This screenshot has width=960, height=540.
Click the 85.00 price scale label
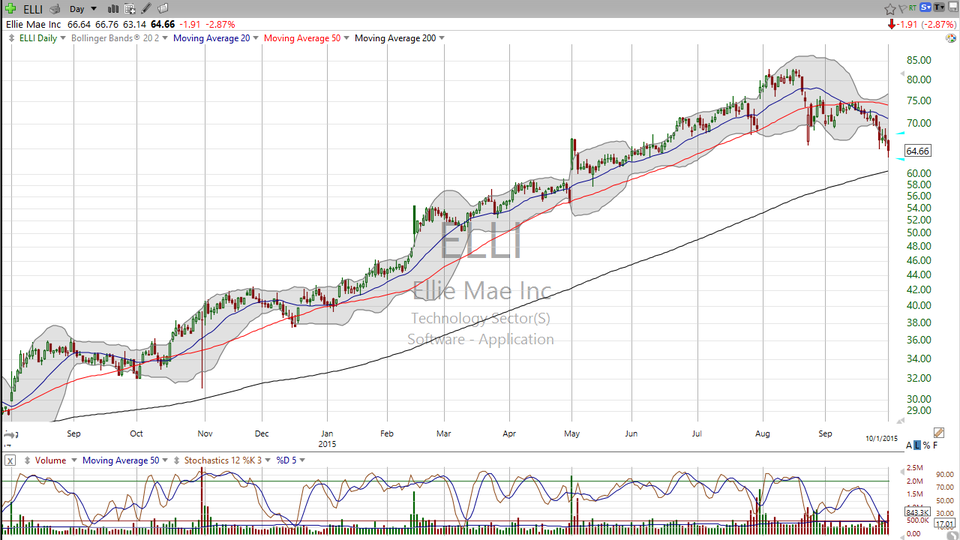click(919, 60)
